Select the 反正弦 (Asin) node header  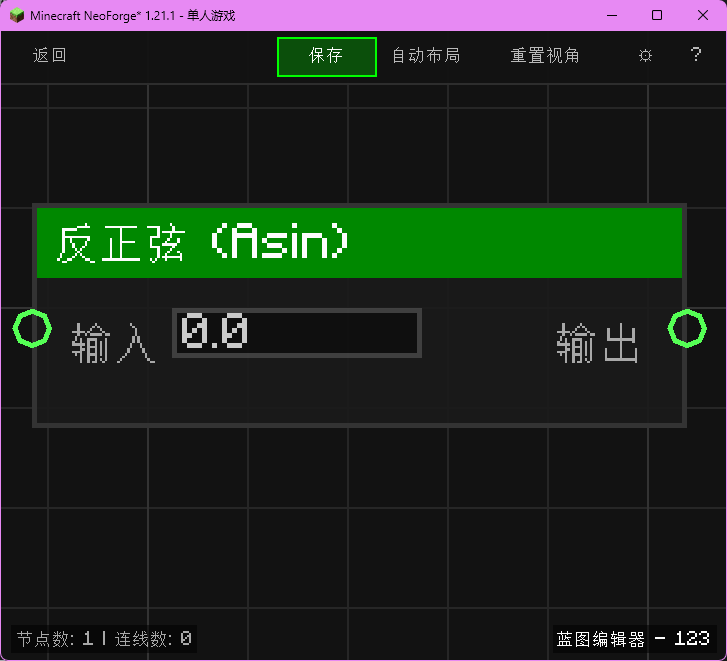pos(359,243)
